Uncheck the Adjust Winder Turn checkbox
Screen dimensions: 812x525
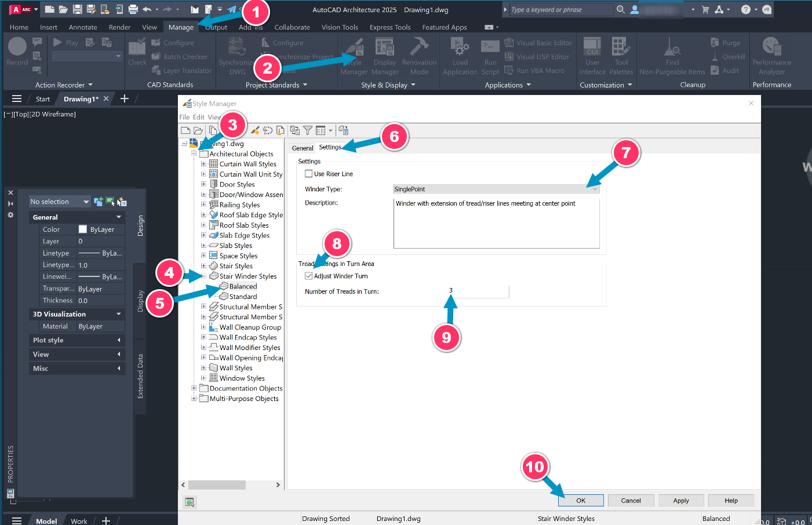[x=309, y=276]
